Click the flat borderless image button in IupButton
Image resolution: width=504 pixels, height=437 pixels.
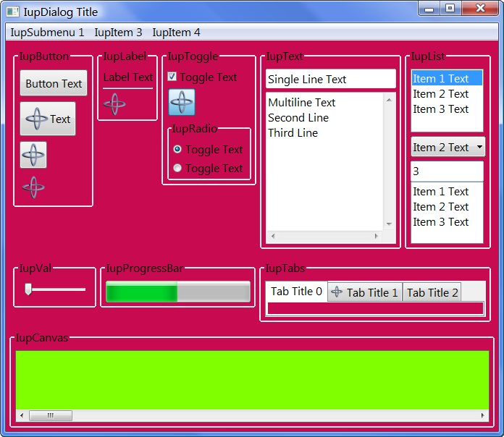click(x=33, y=187)
